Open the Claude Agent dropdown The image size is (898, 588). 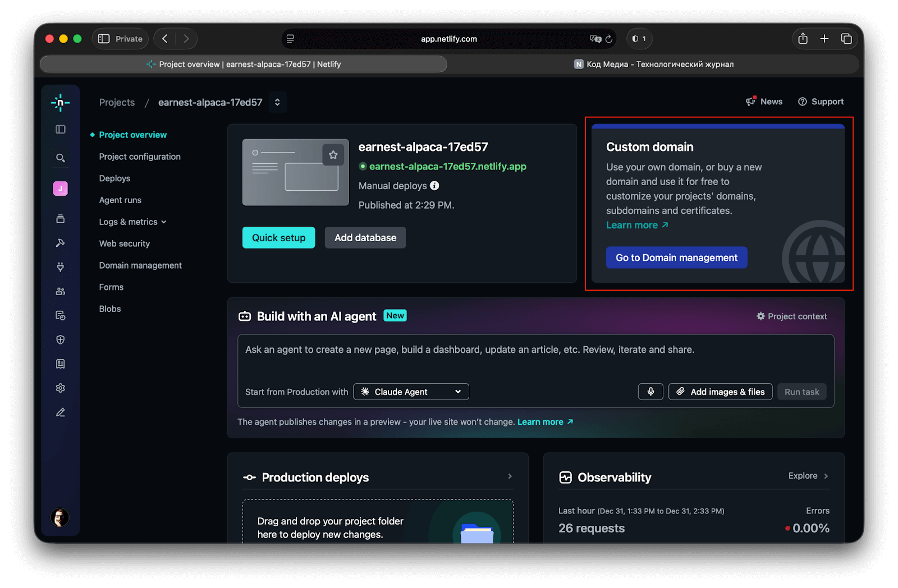tap(411, 392)
